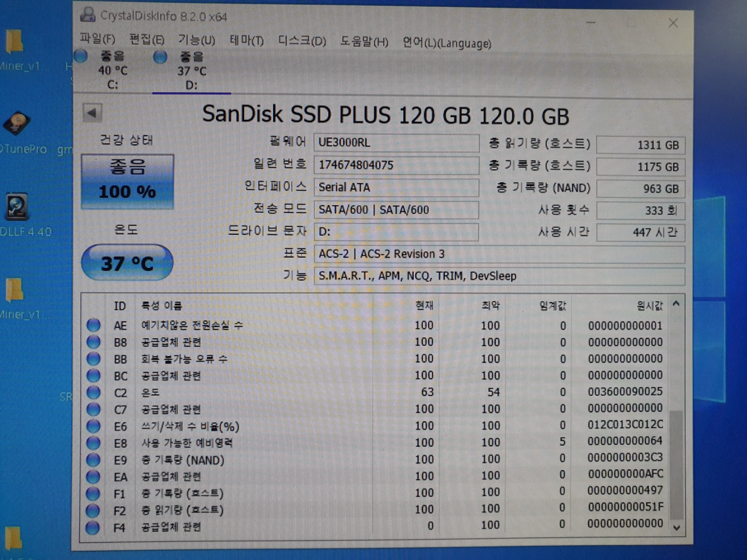Viewport: 747px width, 560px height.
Task: Click the 최악 column header
Action: point(491,306)
